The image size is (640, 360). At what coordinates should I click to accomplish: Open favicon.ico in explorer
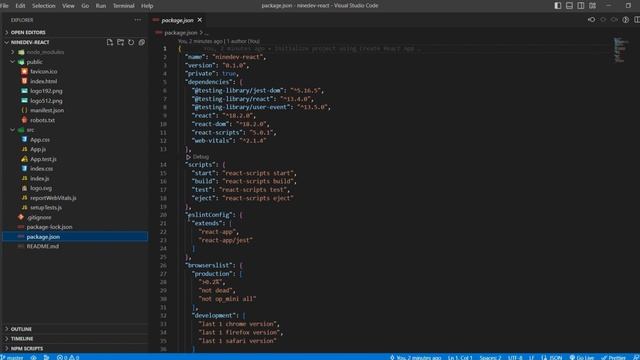coord(44,71)
